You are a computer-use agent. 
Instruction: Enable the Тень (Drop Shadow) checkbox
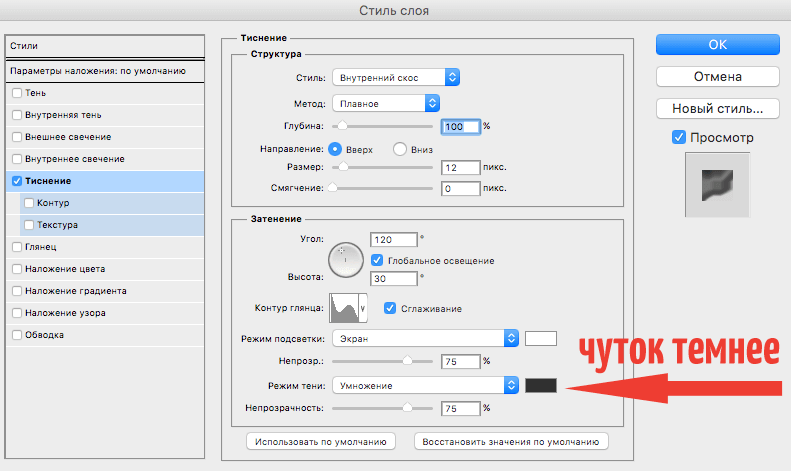(16, 93)
